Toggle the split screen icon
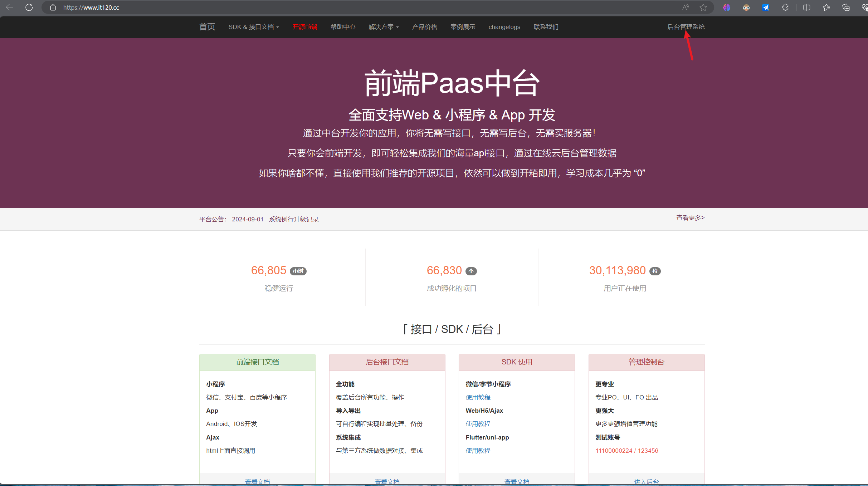This screenshot has width=868, height=486. [x=806, y=8]
